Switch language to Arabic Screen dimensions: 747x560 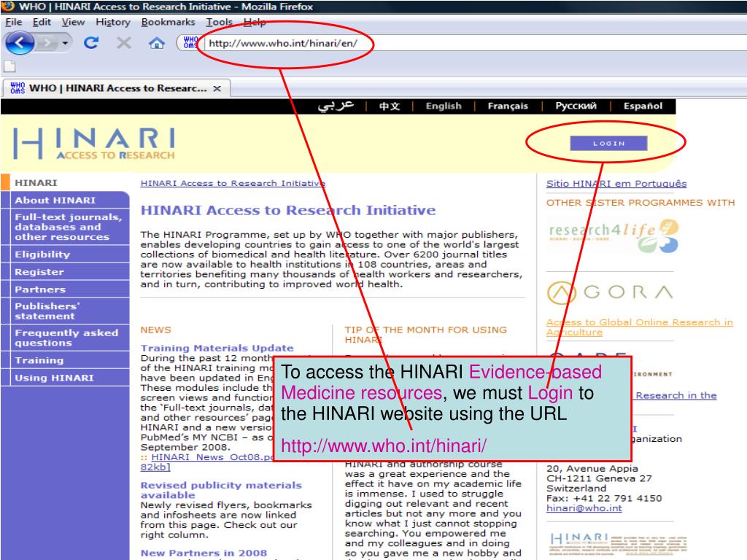(336, 106)
